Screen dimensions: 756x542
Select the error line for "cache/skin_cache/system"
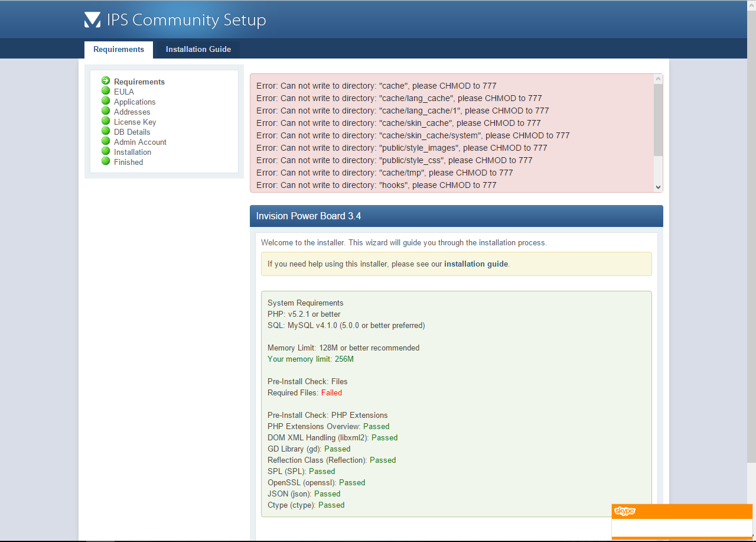pyautogui.click(x=413, y=135)
